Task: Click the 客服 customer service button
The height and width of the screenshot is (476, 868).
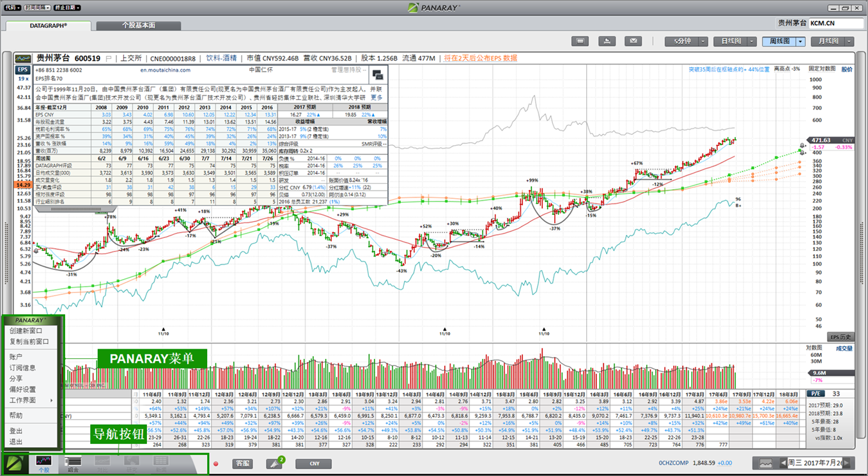Action: point(242,463)
